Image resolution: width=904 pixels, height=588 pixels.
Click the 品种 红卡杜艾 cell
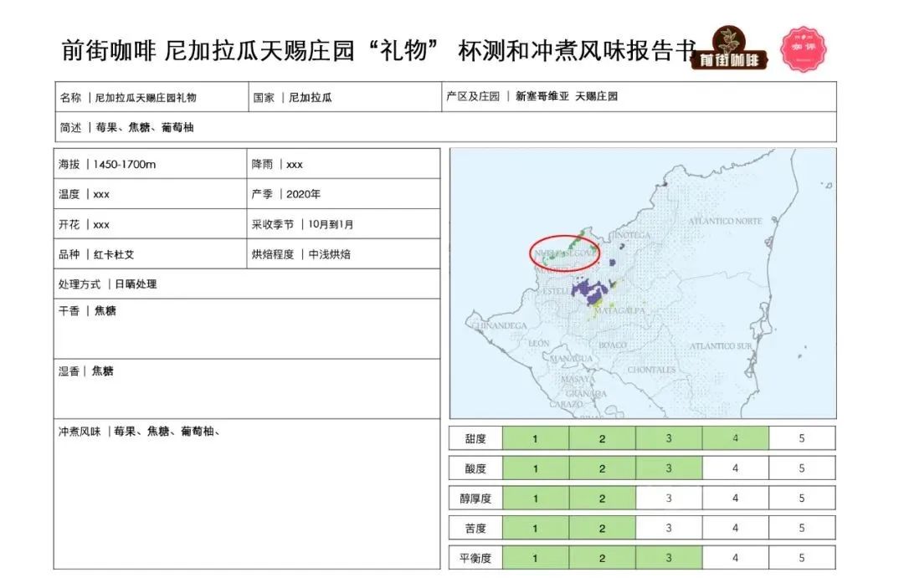click(151, 254)
